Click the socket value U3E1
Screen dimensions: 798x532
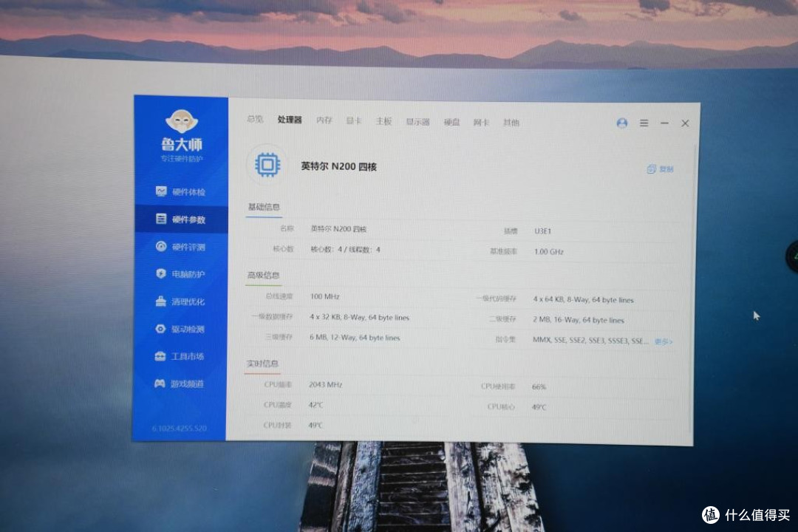click(543, 231)
